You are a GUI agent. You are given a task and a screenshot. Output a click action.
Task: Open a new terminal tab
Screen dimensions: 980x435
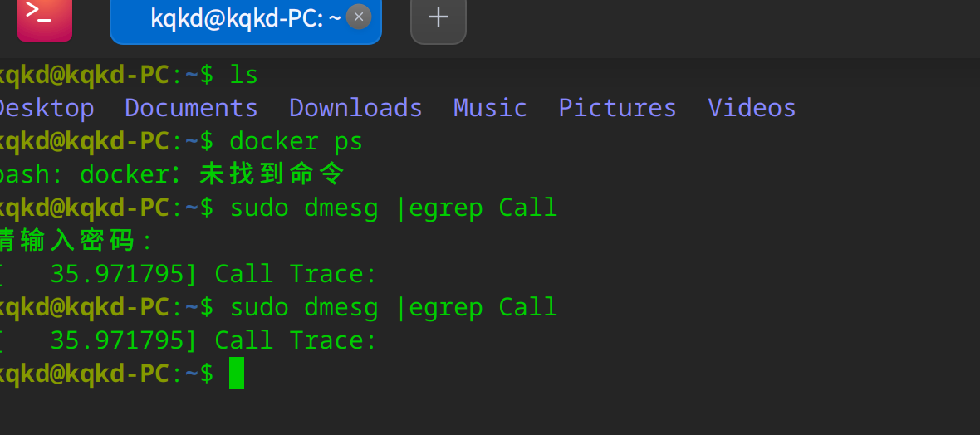438,17
